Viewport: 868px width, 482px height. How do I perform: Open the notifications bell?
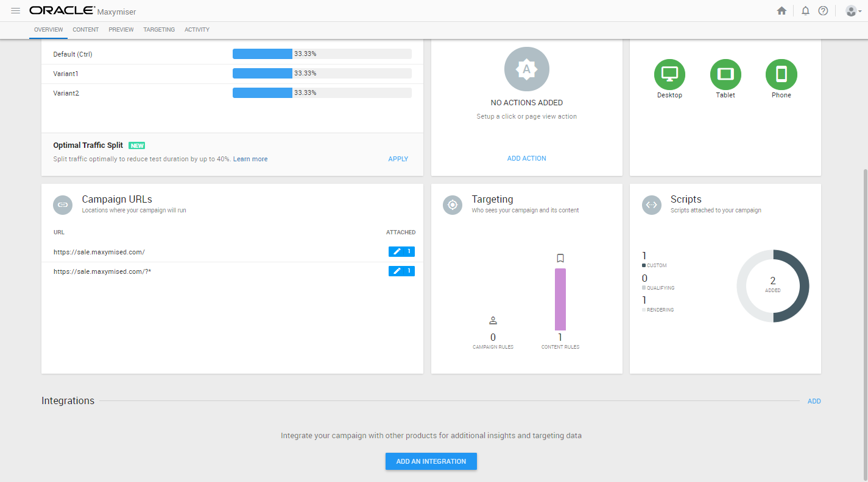[805, 11]
